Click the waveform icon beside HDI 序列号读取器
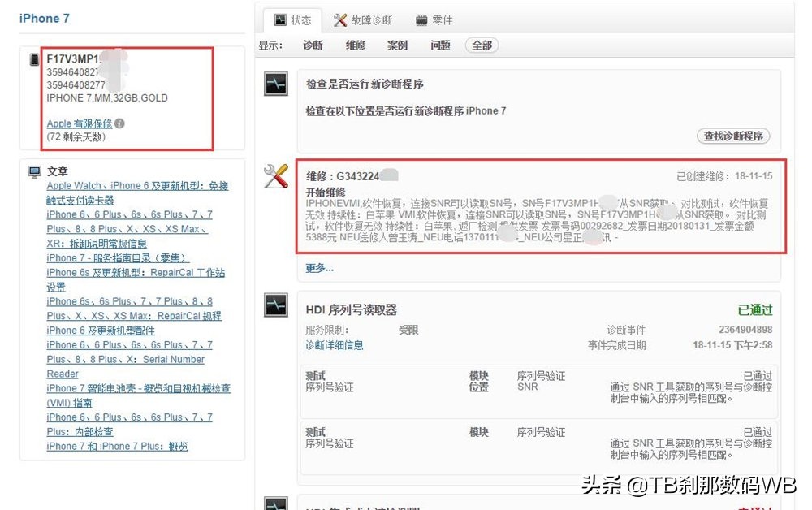Image resolution: width=812 pixels, height=510 pixels. click(x=276, y=305)
